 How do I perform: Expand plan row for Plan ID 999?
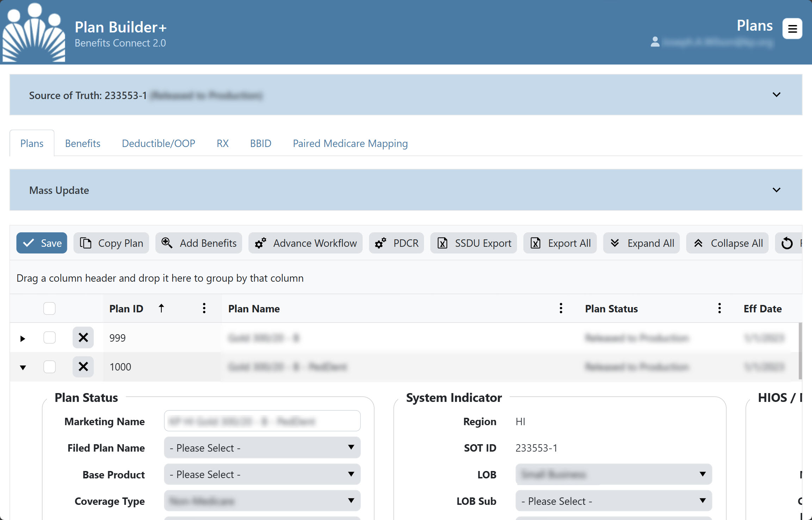(22, 337)
